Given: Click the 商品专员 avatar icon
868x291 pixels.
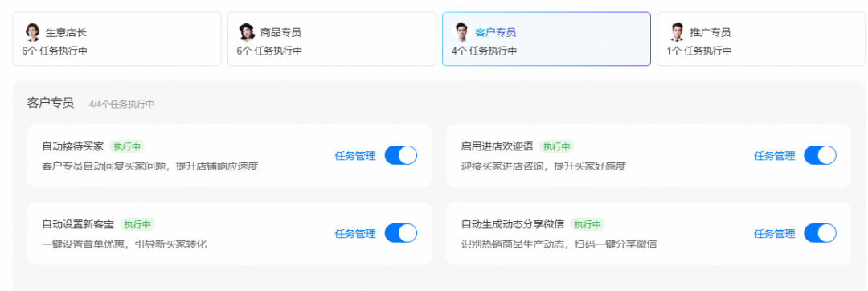Looking at the screenshot, I should (x=247, y=32).
